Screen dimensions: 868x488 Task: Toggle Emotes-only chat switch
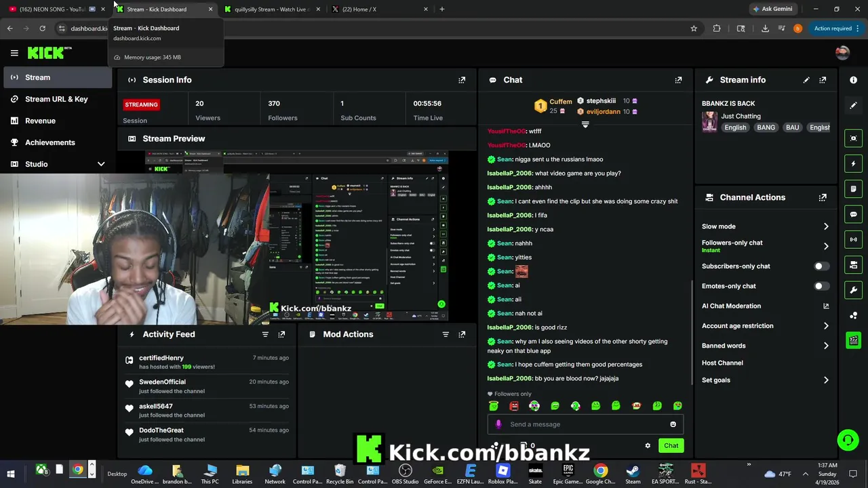tap(821, 286)
